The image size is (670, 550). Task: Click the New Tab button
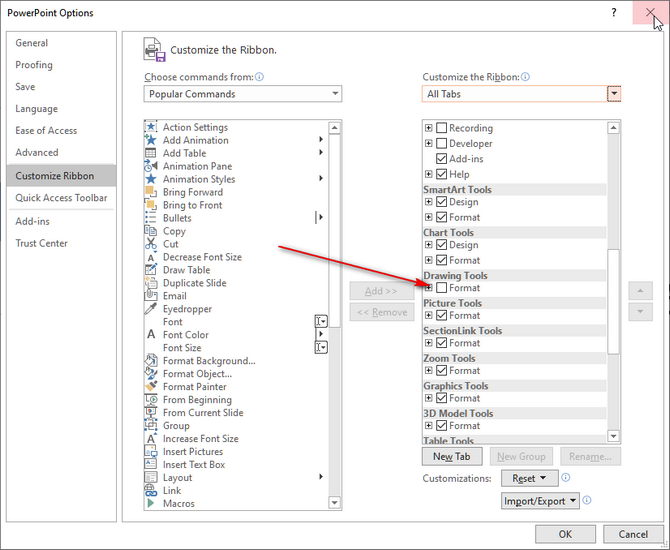point(452,456)
